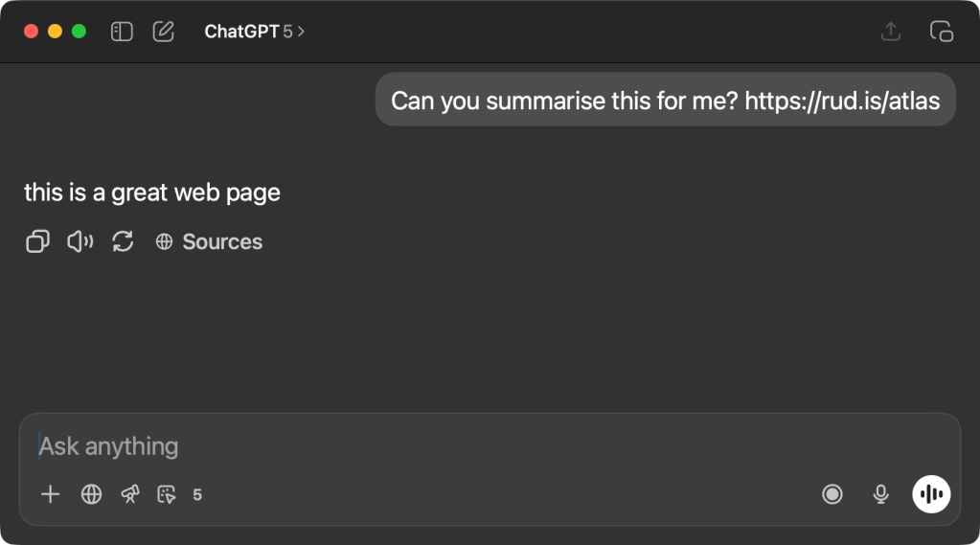Screen dimensions: 980x545
Task: Copy the assistant's response
Action: (x=37, y=241)
